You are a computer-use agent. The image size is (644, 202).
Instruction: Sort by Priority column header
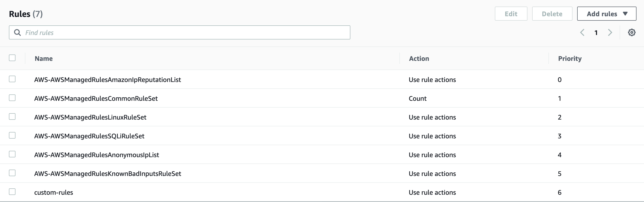click(x=570, y=58)
